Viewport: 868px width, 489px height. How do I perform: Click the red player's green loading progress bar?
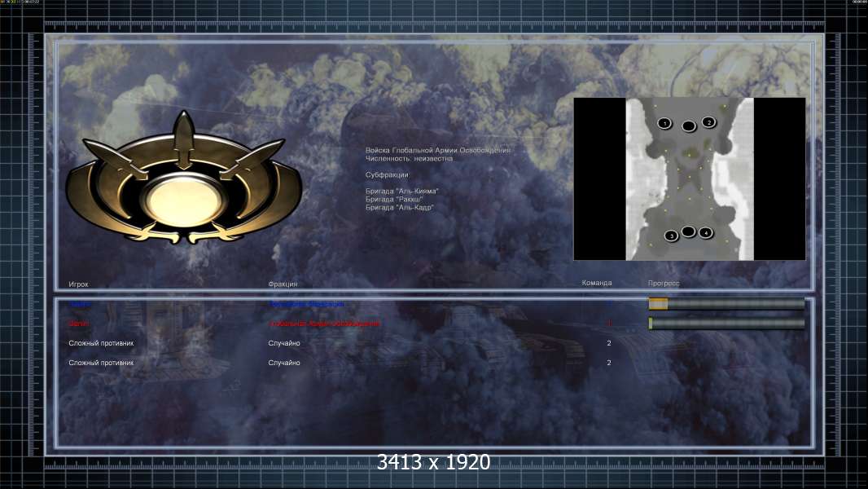point(726,324)
